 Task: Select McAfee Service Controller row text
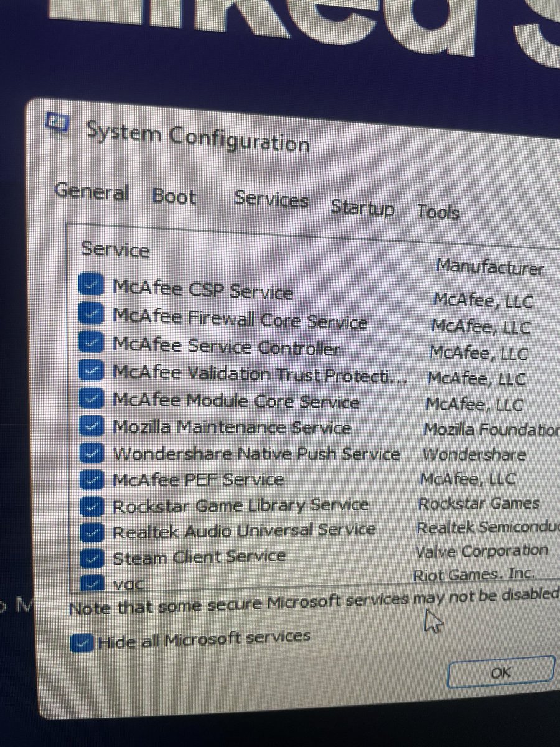226,347
